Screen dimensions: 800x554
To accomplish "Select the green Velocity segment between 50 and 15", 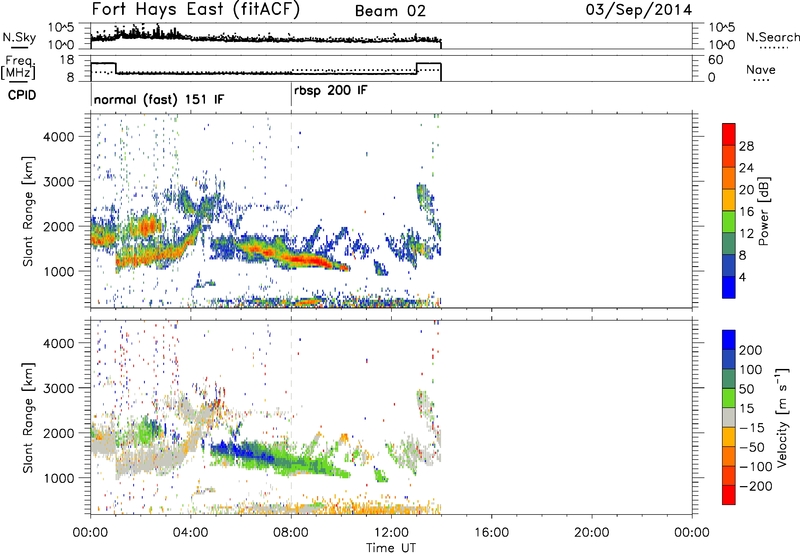I will 729,398.
